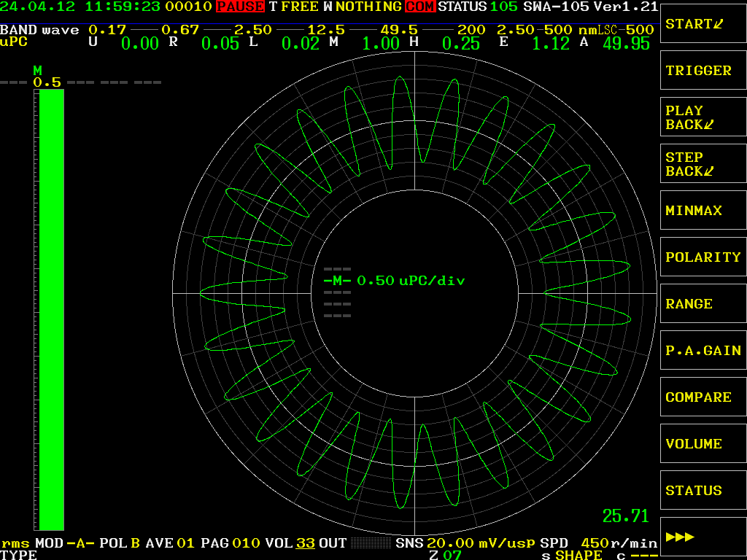
Task: Click the time 11:59:23 readout
Action: pos(123,7)
